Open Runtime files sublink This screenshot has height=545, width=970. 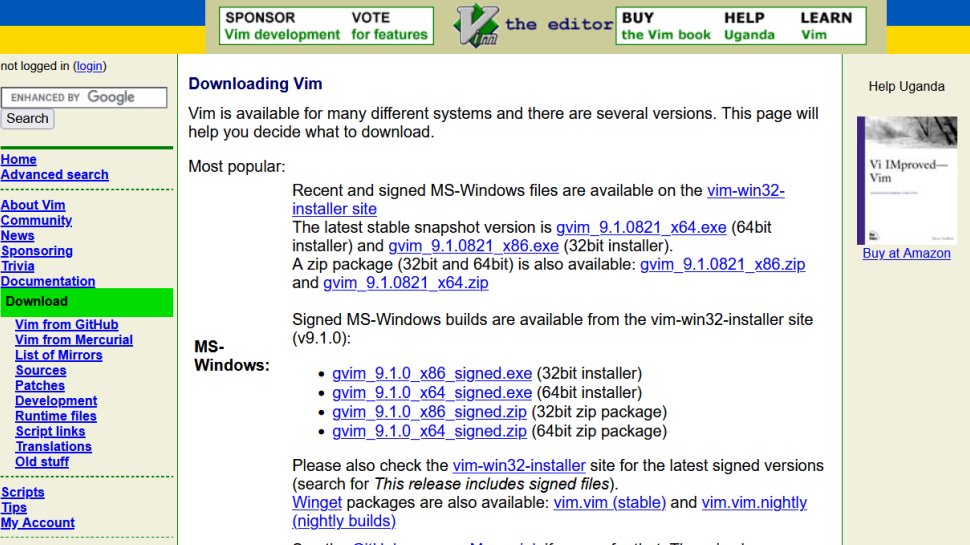pos(56,416)
